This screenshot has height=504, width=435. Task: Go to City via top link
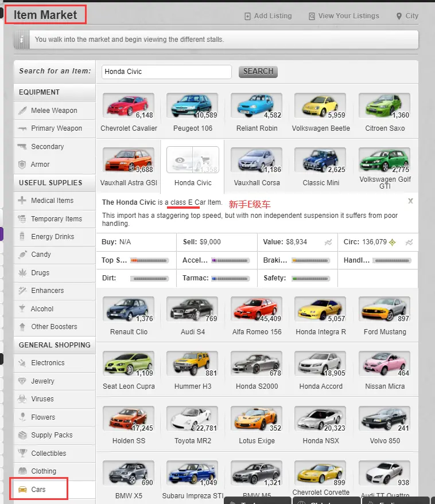[407, 16]
